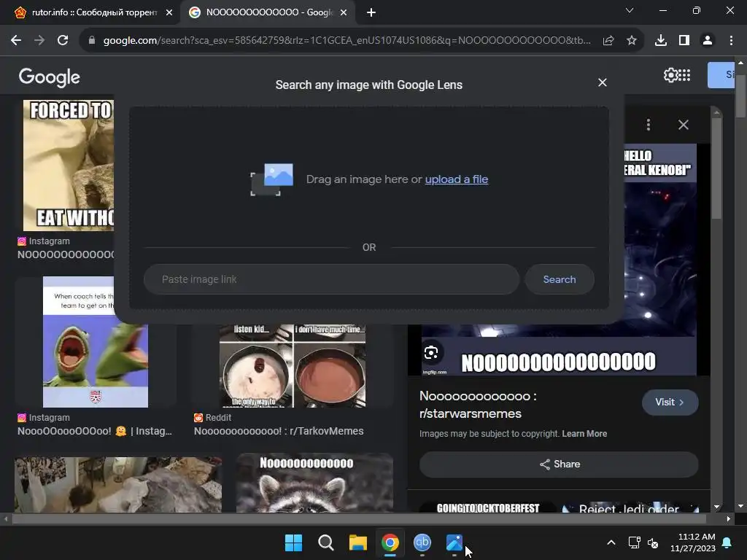
Task: Click the Chrome icon in taskbar
Action: [390, 542]
